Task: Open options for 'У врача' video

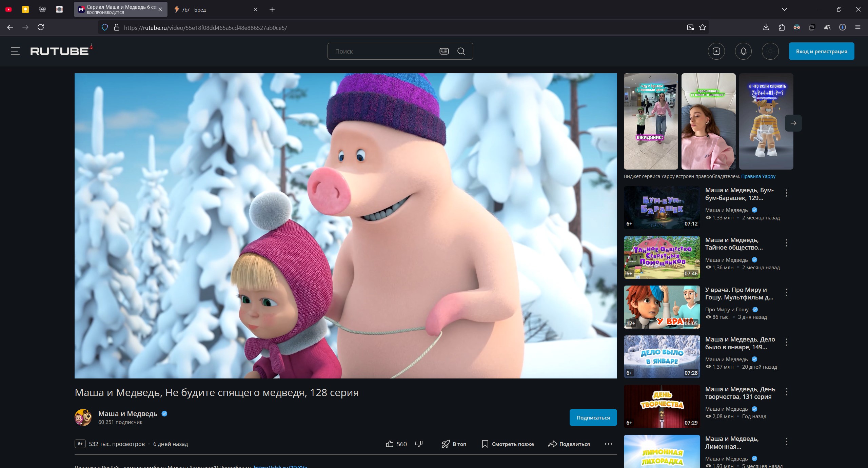Action: pos(787,292)
